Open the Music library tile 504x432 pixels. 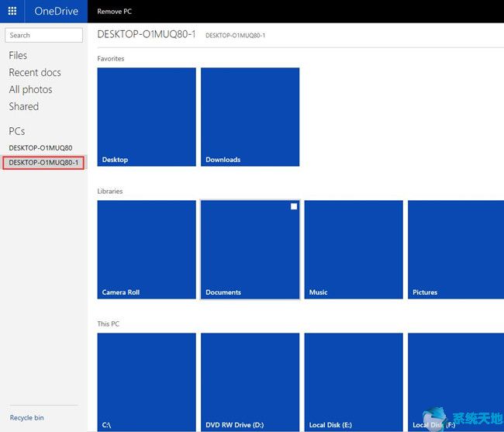[354, 250]
